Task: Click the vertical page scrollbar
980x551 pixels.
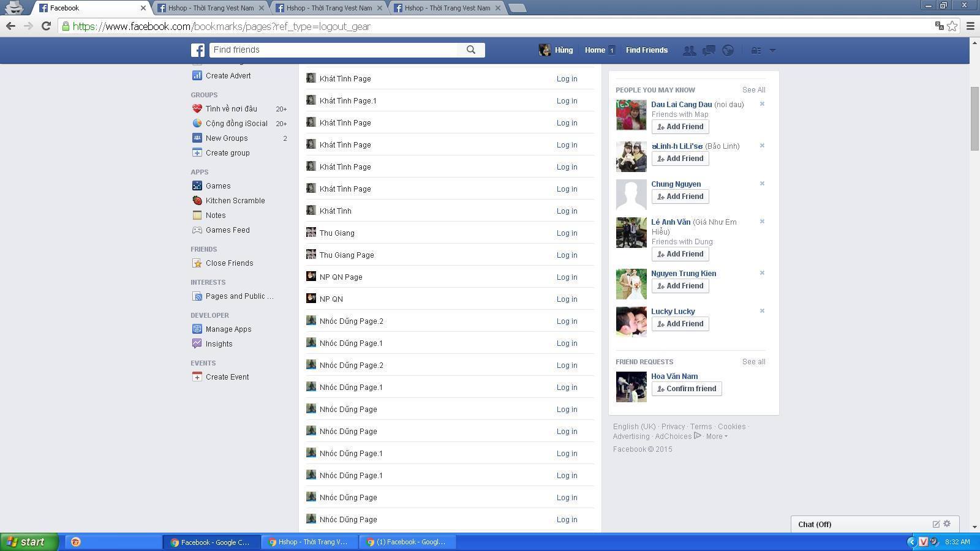Action: (974, 119)
